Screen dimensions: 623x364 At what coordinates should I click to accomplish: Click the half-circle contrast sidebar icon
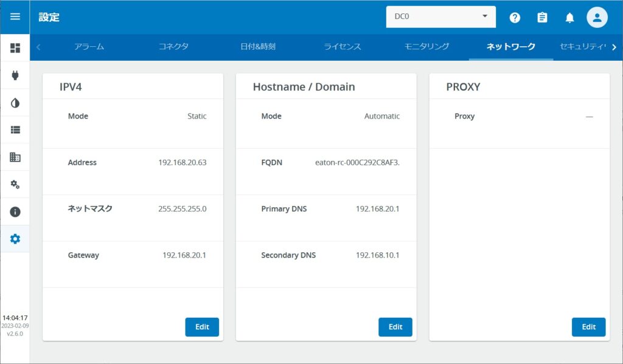click(x=15, y=103)
